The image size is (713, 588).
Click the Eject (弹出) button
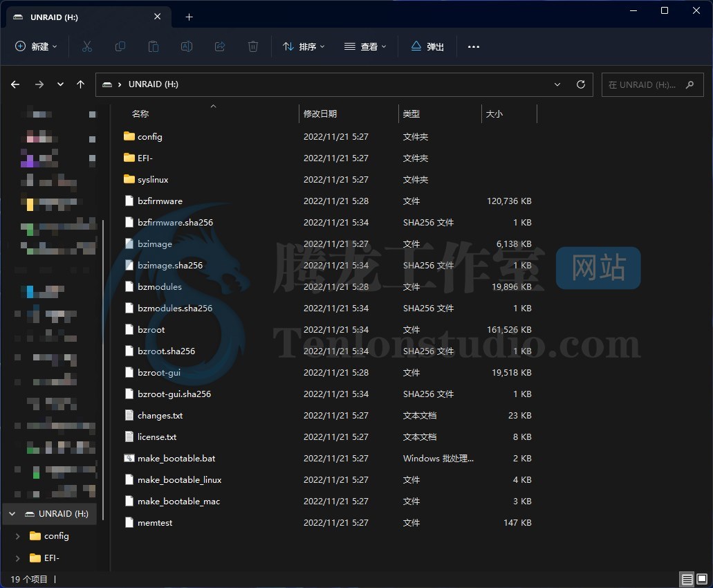[427, 46]
